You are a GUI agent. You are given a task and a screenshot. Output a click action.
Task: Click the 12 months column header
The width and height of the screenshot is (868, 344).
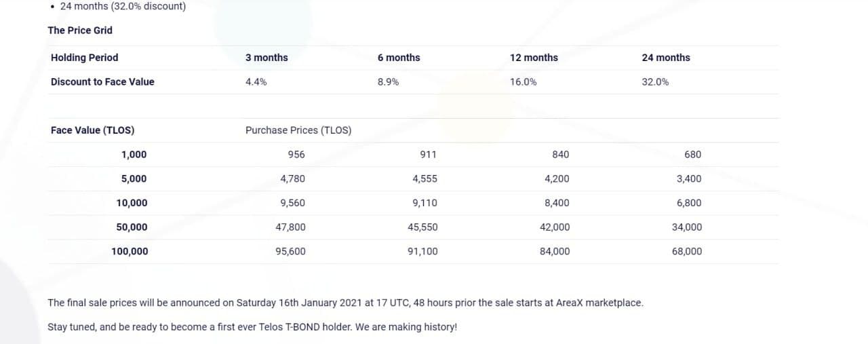(x=534, y=58)
